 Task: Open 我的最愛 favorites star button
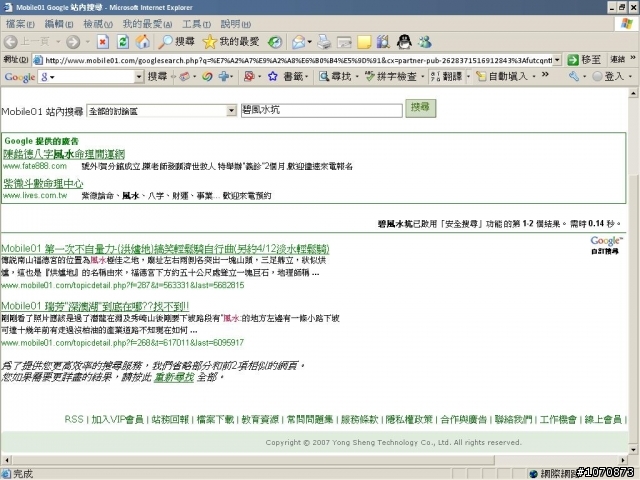coord(231,42)
